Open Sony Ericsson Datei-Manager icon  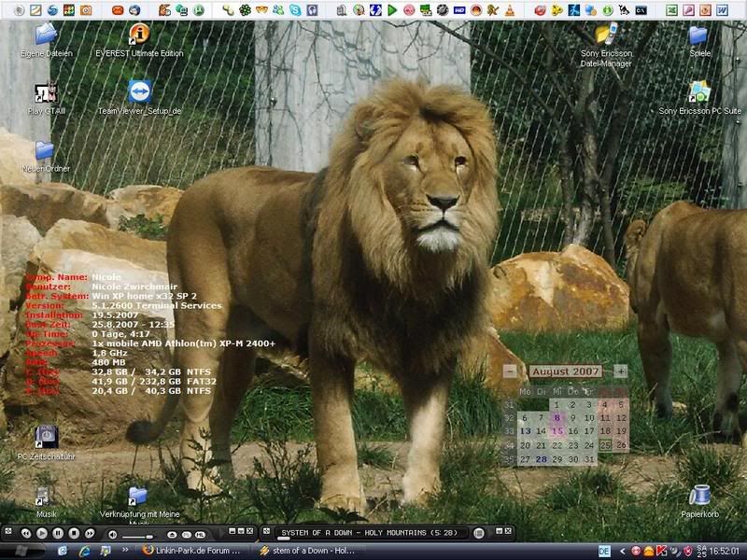click(x=605, y=36)
